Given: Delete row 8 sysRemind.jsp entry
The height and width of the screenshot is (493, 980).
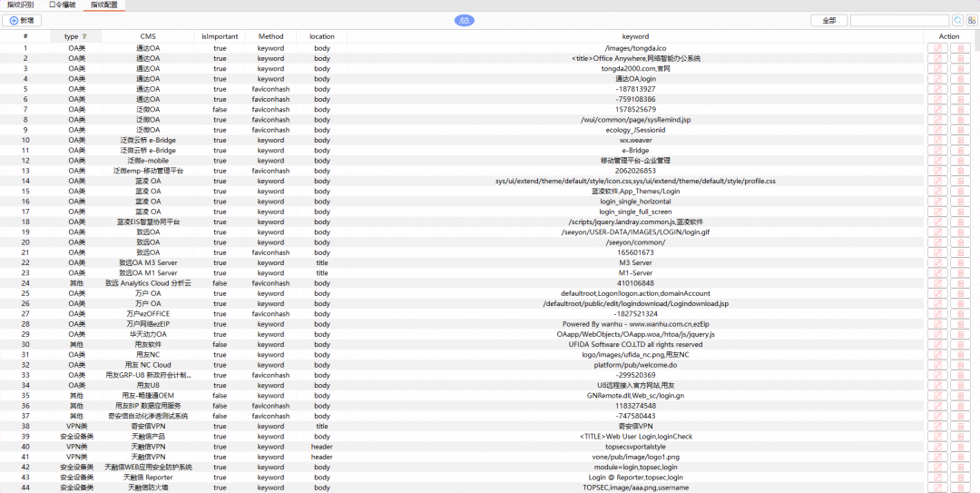Looking at the screenshot, I should [x=961, y=120].
